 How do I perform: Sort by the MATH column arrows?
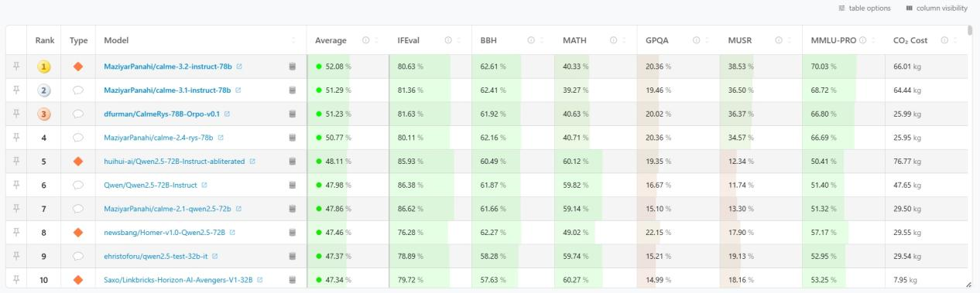[x=624, y=40]
